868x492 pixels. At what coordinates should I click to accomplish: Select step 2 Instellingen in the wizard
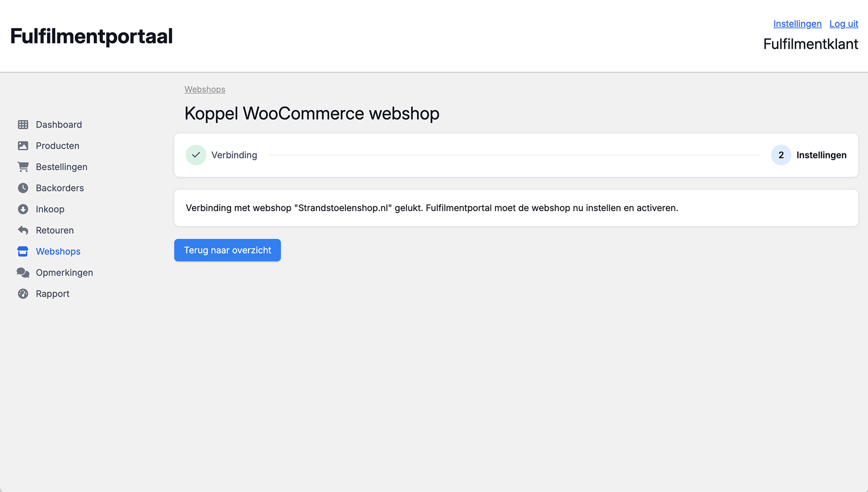[x=781, y=155]
